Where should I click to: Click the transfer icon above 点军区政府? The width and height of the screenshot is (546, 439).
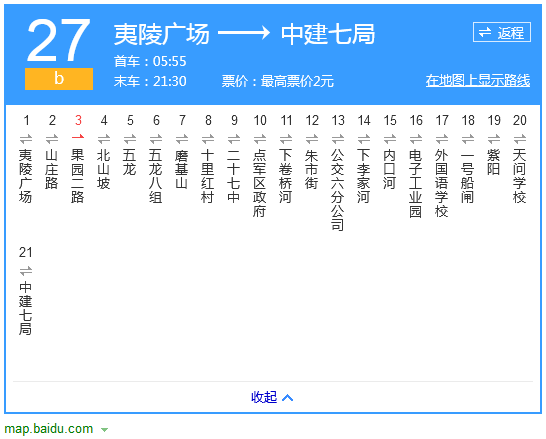pos(260,139)
